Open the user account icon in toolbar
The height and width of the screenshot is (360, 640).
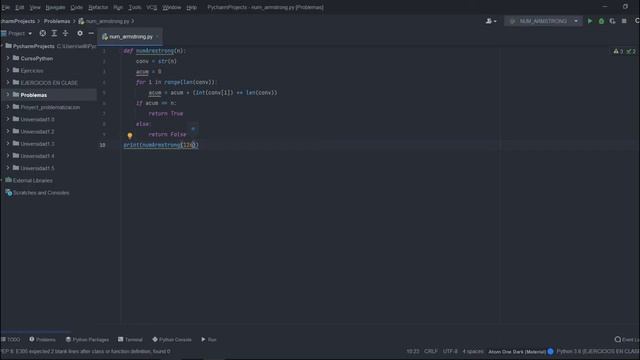point(491,21)
